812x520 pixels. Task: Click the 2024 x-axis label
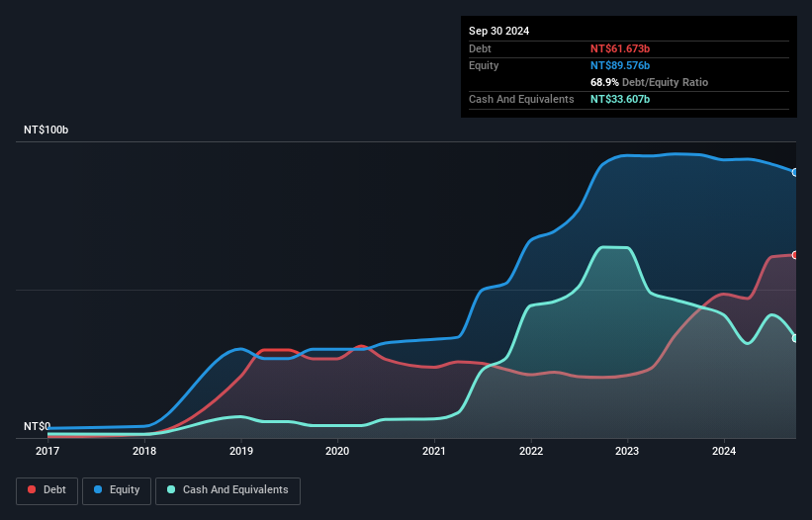pyautogui.click(x=724, y=451)
